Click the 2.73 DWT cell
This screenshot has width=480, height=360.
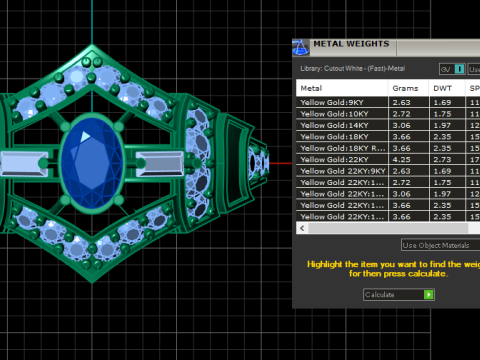pos(447,160)
